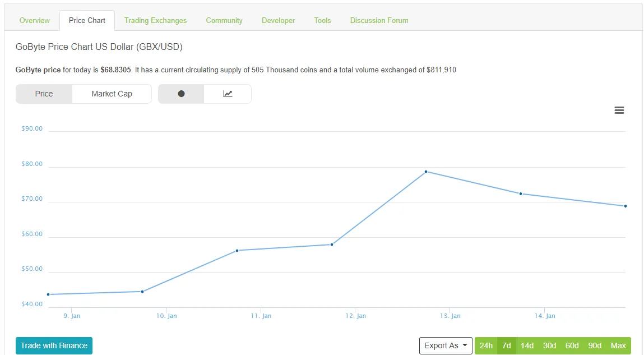Open the Discussion Forum tab

(x=379, y=21)
